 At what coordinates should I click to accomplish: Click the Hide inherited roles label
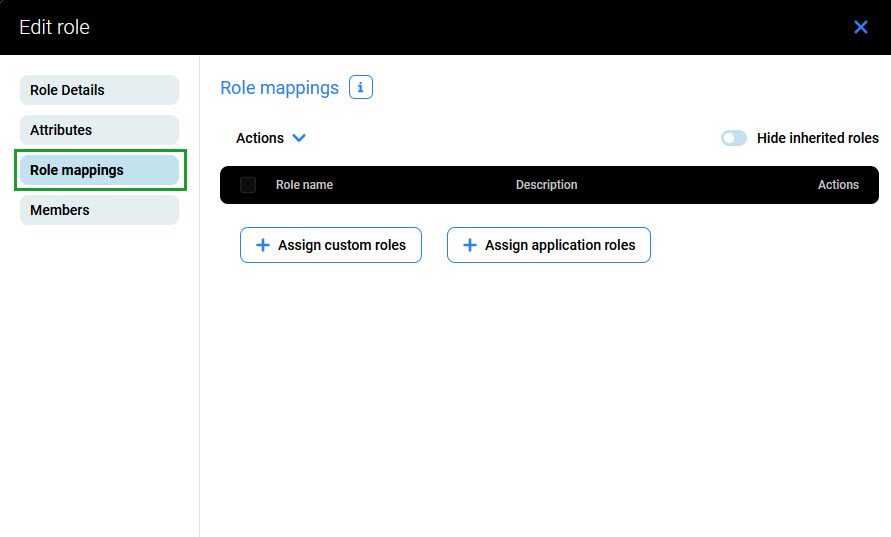817,138
